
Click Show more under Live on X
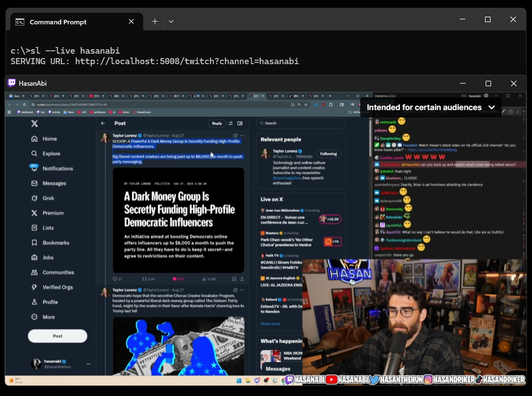point(270,324)
